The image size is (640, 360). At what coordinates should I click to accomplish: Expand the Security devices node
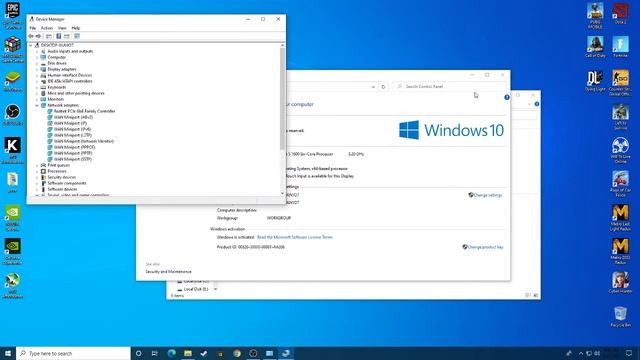pos(37,177)
